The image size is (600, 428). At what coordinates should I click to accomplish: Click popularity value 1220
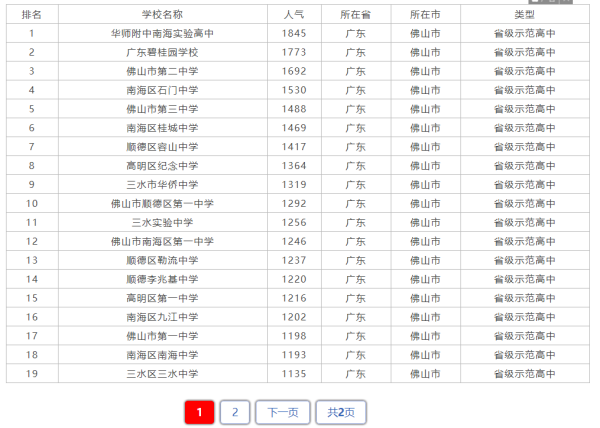pyautogui.click(x=294, y=279)
